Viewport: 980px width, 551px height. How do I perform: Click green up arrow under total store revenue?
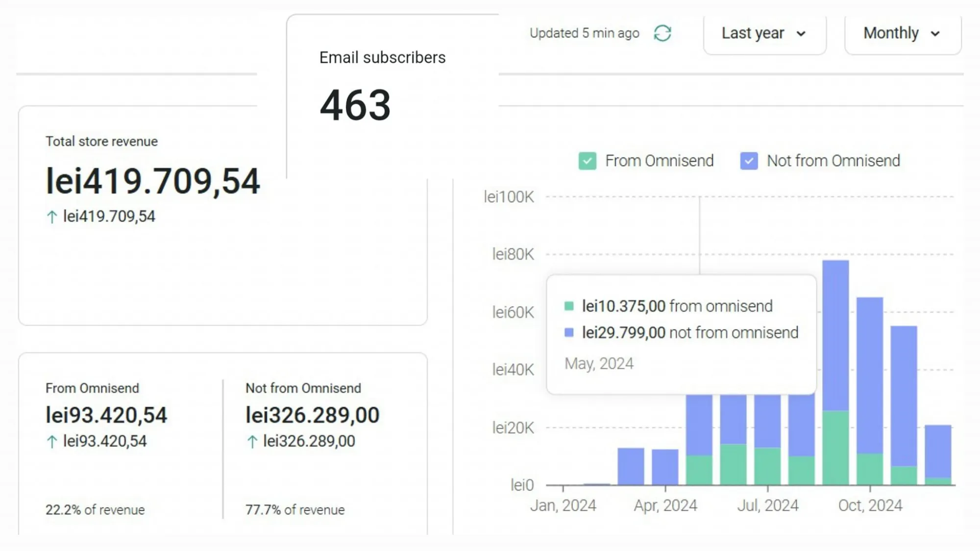(x=52, y=217)
